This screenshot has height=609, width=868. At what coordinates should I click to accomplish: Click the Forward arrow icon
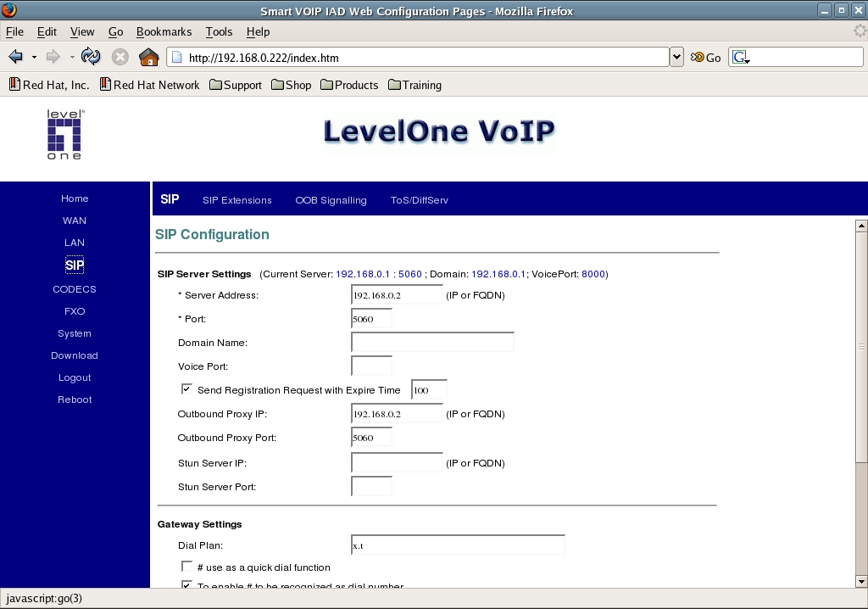[x=53, y=57]
